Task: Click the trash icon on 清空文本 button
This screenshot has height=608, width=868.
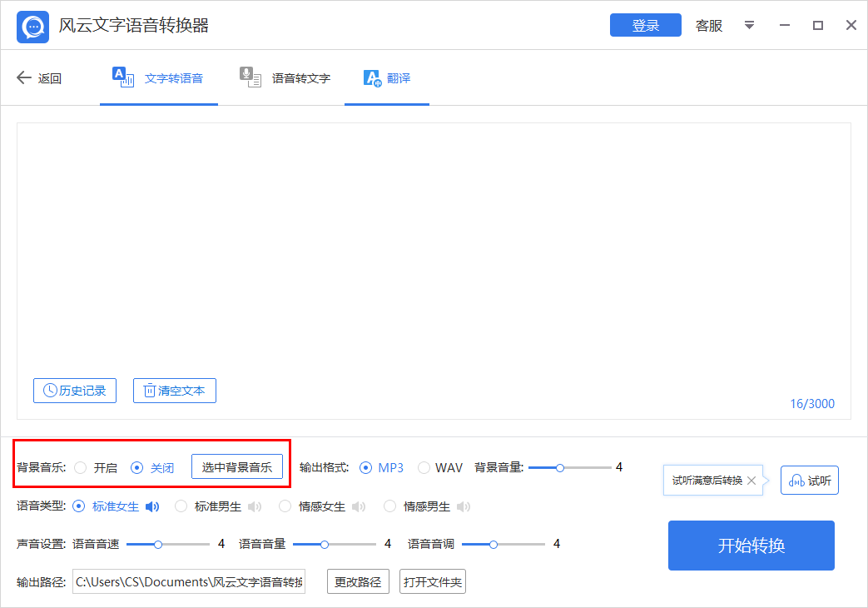Action: pyautogui.click(x=150, y=390)
